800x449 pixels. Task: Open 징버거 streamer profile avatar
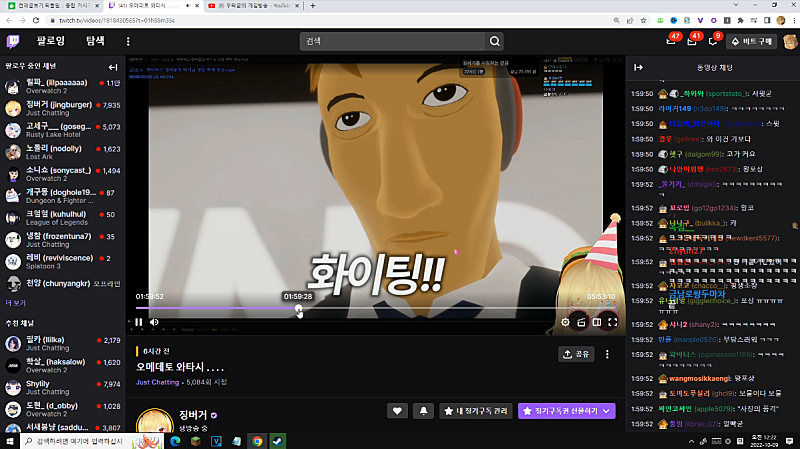click(154, 421)
